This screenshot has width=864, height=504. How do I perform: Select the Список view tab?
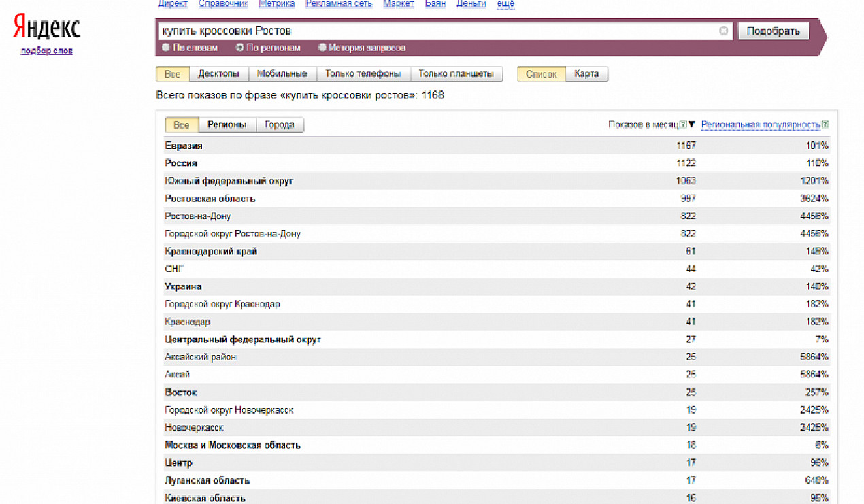coord(542,74)
